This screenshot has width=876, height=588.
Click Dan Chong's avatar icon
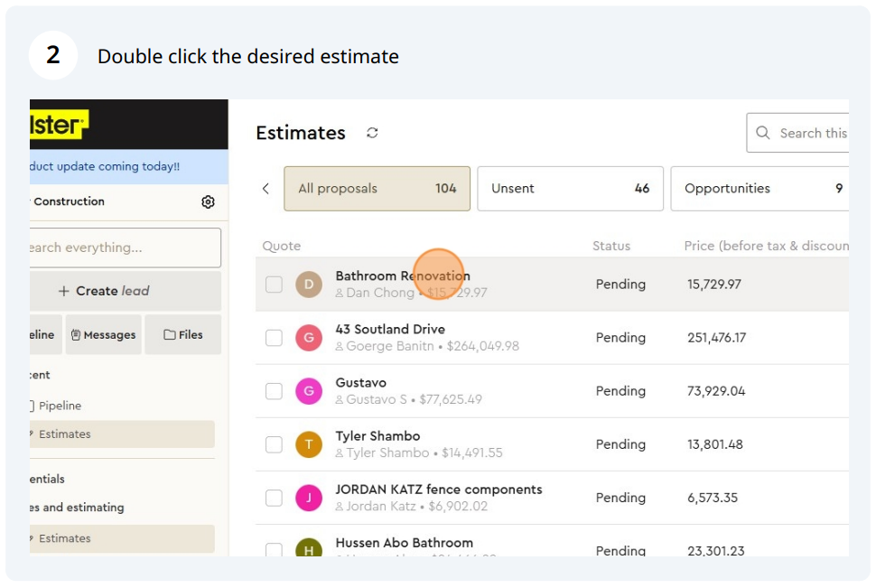(309, 285)
